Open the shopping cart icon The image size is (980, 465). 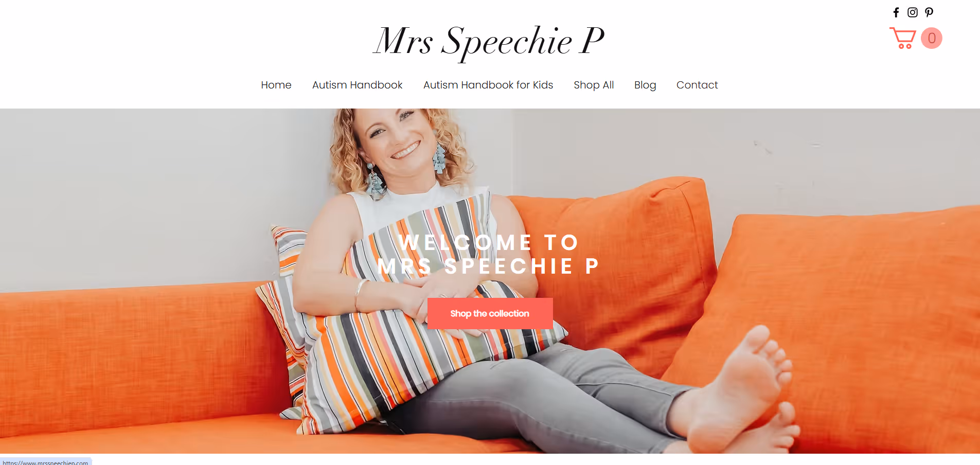coord(903,38)
